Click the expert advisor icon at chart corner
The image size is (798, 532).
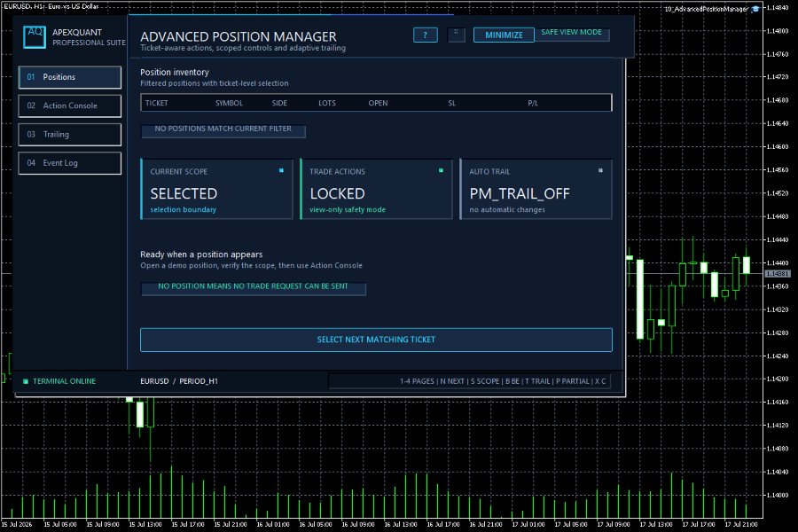pyautogui.click(x=755, y=9)
